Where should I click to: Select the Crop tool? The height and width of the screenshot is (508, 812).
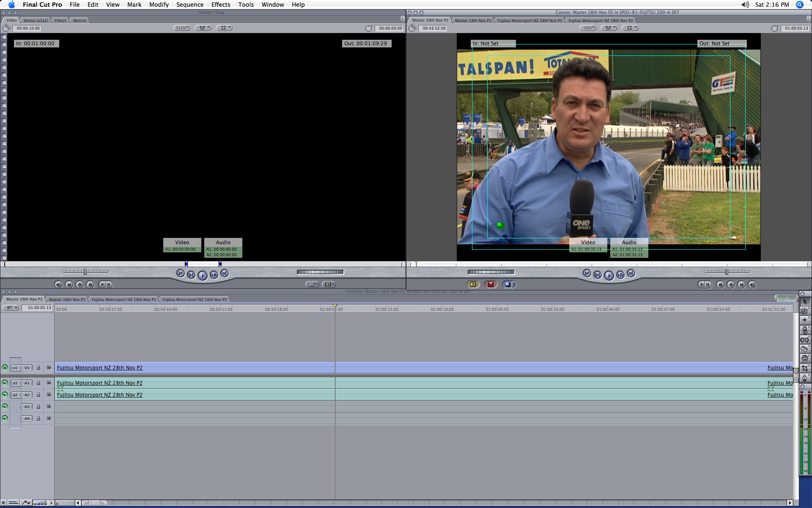click(x=805, y=368)
